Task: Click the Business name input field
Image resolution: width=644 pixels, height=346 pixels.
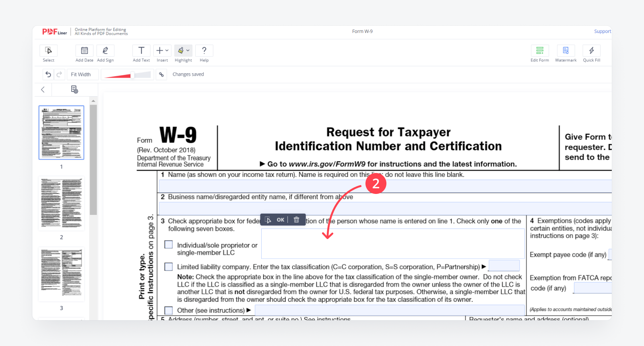Action: coord(385,208)
